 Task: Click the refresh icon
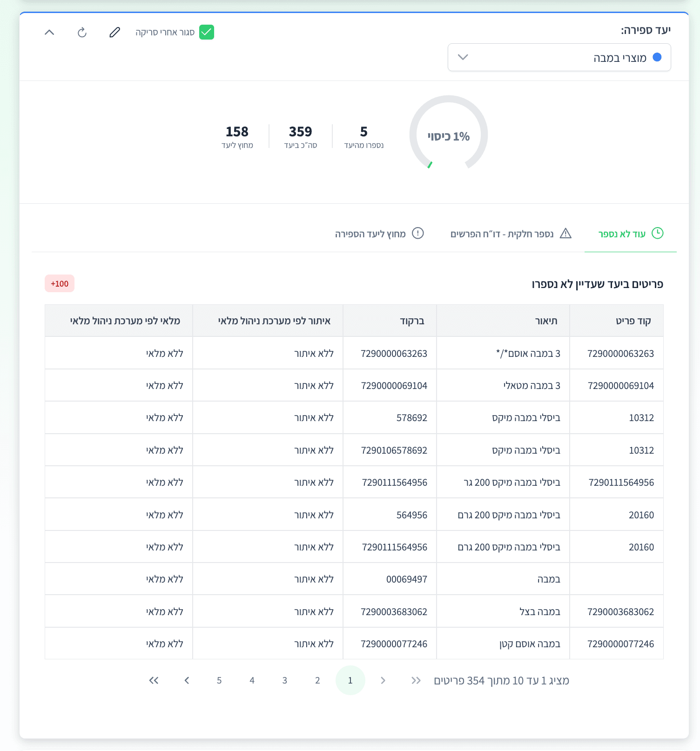tap(82, 32)
